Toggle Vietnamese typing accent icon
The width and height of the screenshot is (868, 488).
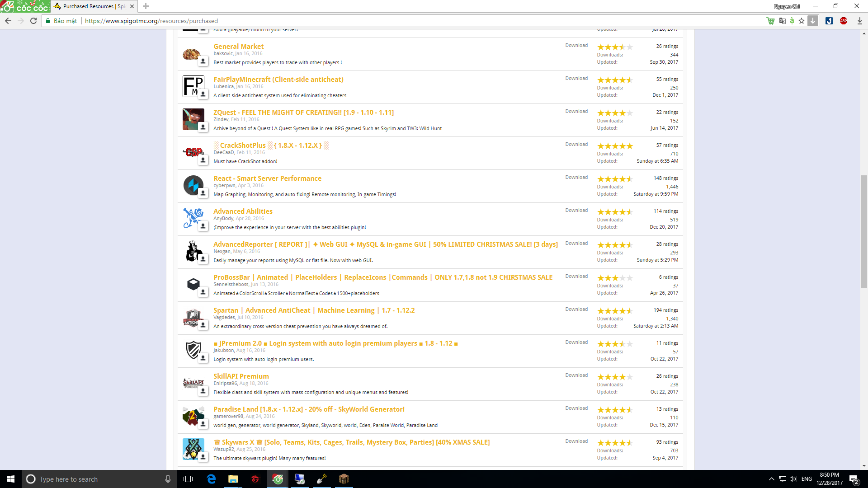(x=792, y=21)
